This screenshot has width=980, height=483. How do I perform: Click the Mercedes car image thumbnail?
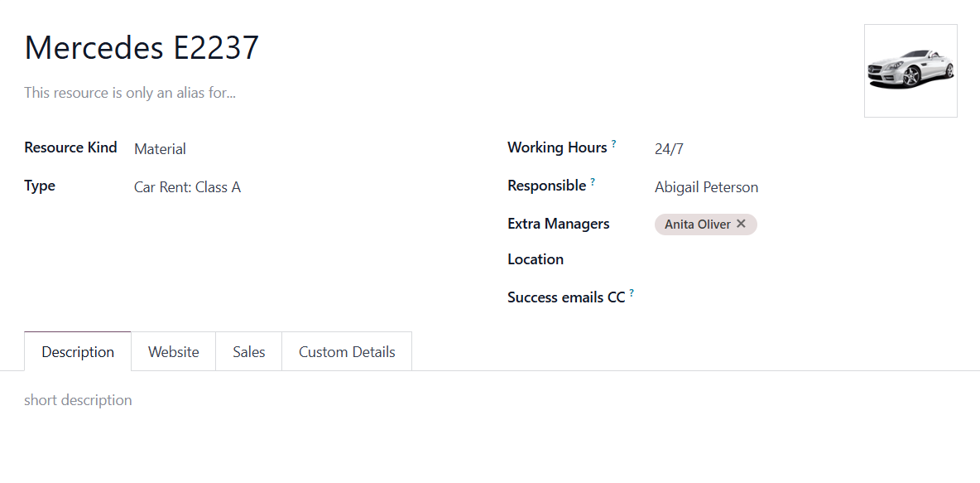[910, 70]
